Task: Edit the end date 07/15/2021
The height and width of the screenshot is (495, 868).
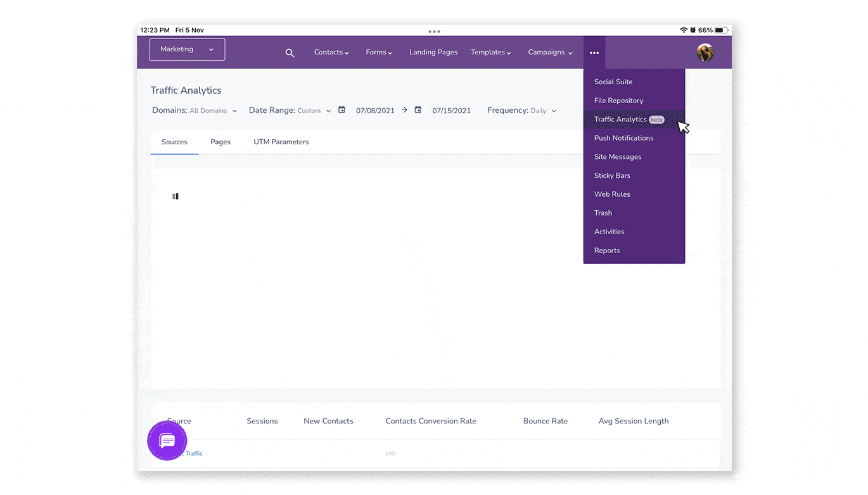Action: point(452,110)
